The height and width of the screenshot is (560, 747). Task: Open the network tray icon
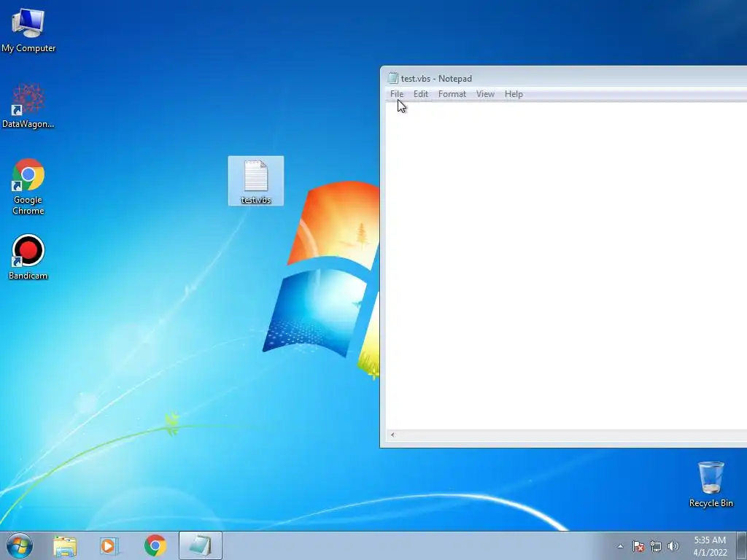[656, 546]
